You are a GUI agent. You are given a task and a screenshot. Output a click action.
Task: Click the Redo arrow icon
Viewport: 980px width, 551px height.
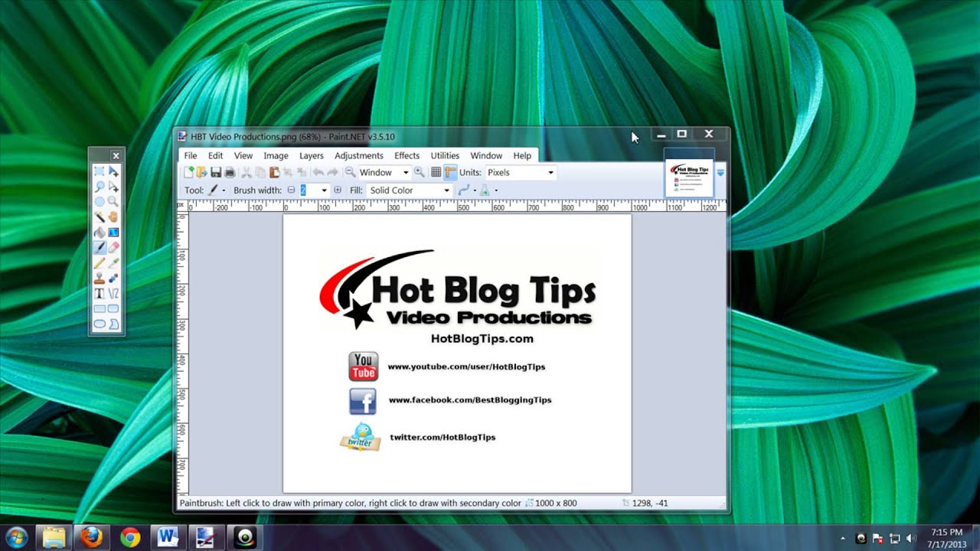point(332,172)
